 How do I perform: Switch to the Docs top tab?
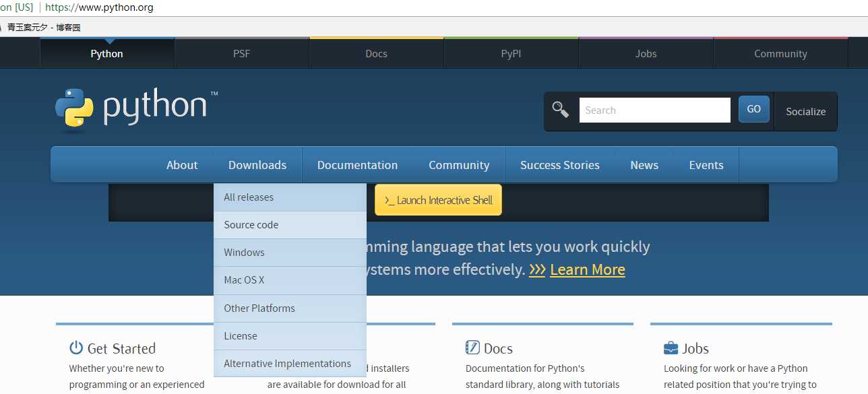pyautogui.click(x=377, y=54)
